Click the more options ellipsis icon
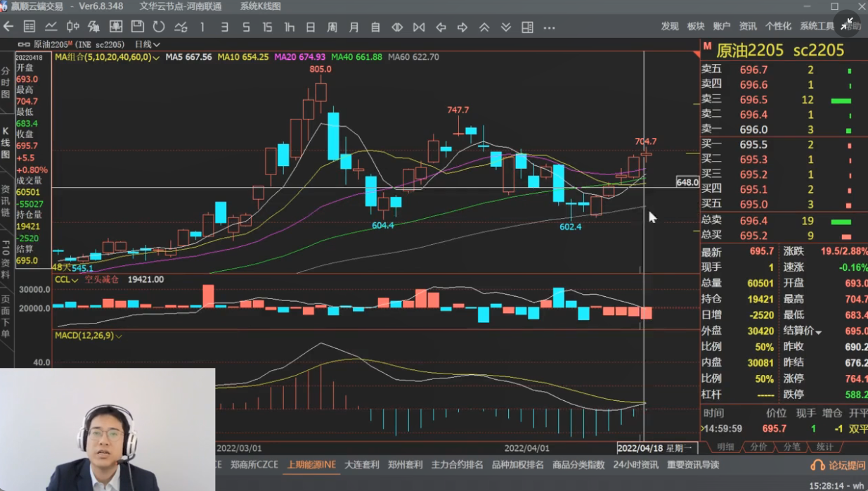This screenshot has height=491, width=868. (x=549, y=27)
